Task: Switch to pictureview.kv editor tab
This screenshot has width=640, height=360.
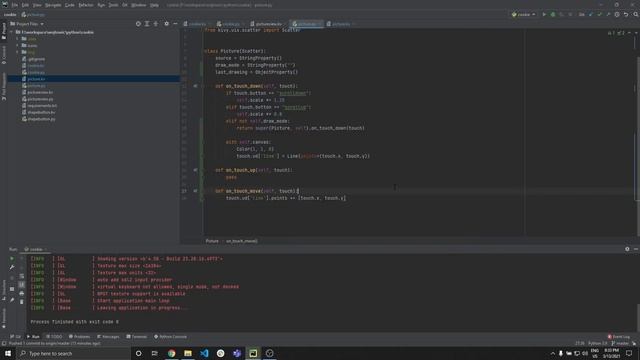Action: click(267, 24)
